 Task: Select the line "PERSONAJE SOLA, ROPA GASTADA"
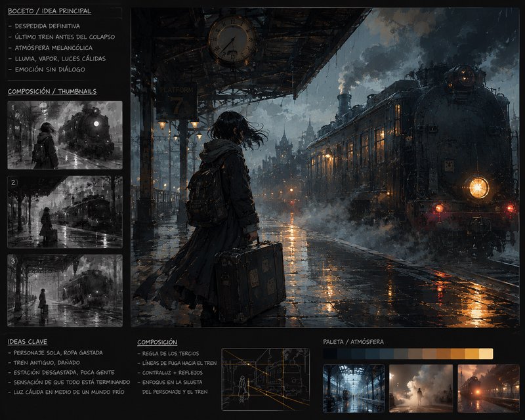pyautogui.click(x=58, y=352)
